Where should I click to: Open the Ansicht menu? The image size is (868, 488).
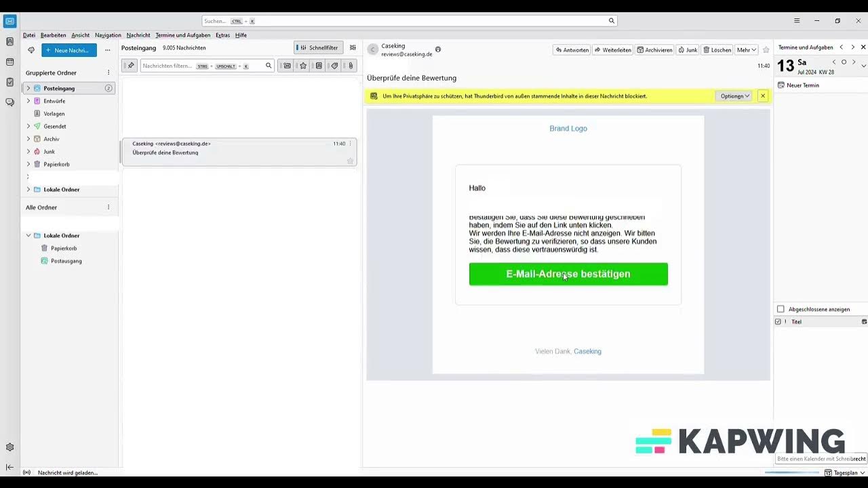[x=81, y=35]
